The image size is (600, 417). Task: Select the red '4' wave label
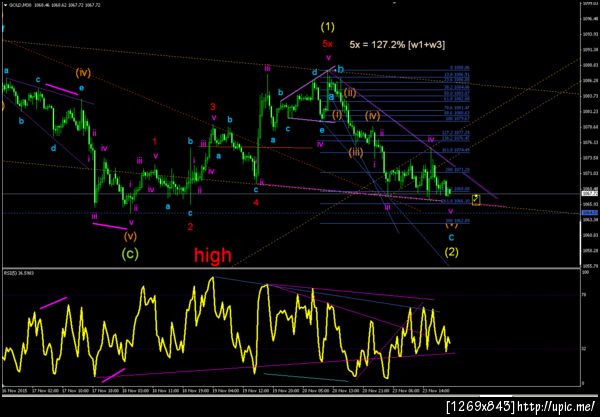(256, 202)
